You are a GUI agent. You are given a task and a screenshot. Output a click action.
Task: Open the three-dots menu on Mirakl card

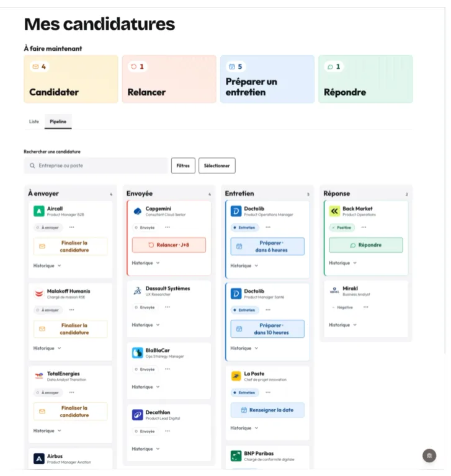(365, 307)
